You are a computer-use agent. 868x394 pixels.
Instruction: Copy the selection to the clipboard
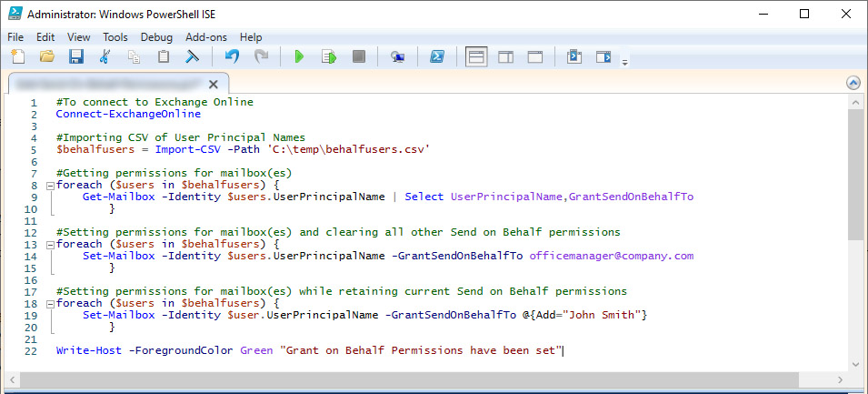click(x=134, y=56)
